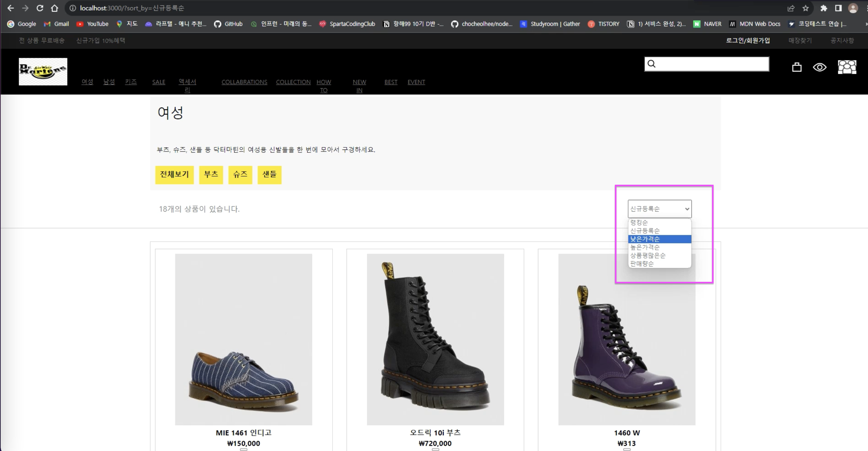Click the search magnifier icon
The image size is (868, 451).
pyautogui.click(x=651, y=64)
